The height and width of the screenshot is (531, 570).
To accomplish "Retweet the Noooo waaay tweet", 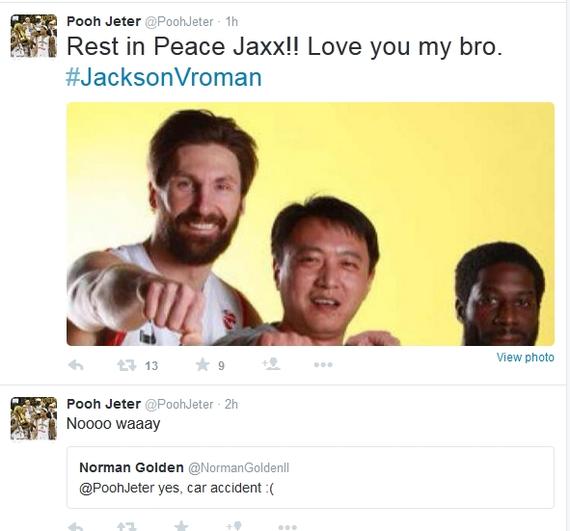I will (127, 527).
